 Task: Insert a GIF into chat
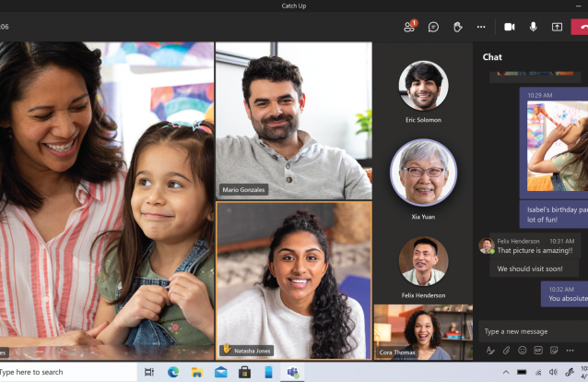[x=538, y=351]
